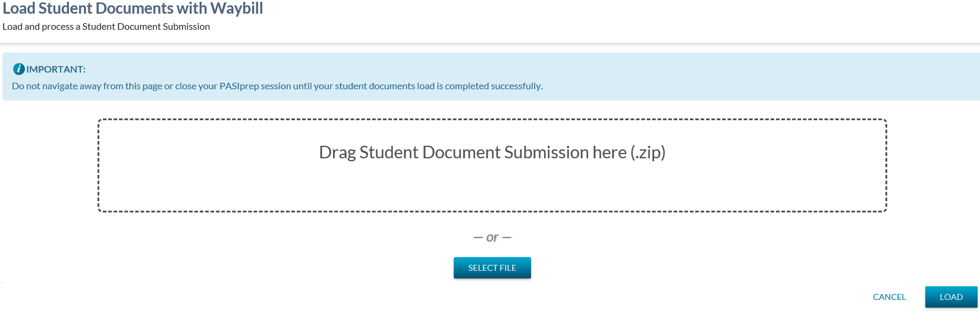Screen dimensions: 980x316
Task: Click the word "PASIprep" in the notice
Action: [239, 86]
